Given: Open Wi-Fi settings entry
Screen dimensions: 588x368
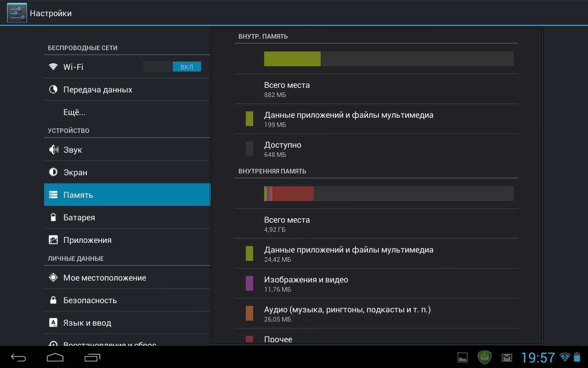Looking at the screenshot, I should tap(92, 67).
